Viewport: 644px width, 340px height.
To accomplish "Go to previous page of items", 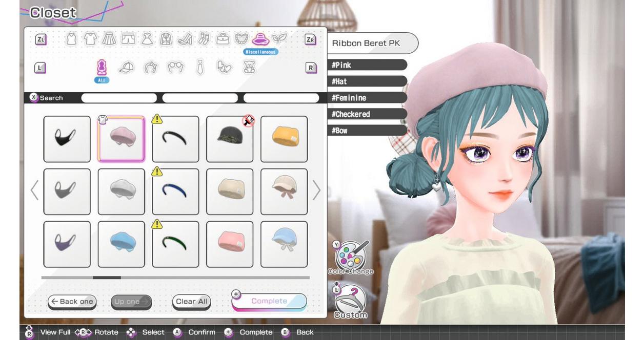I will (34, 190).
